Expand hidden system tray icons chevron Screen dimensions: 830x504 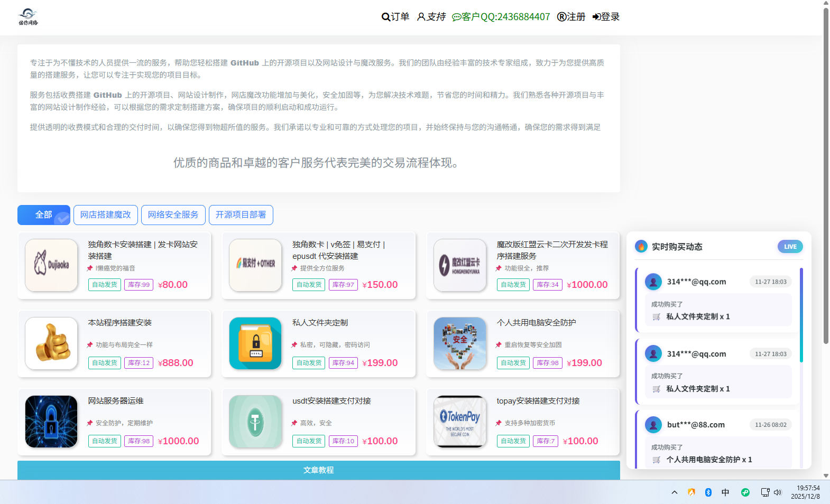pos(675,492)
